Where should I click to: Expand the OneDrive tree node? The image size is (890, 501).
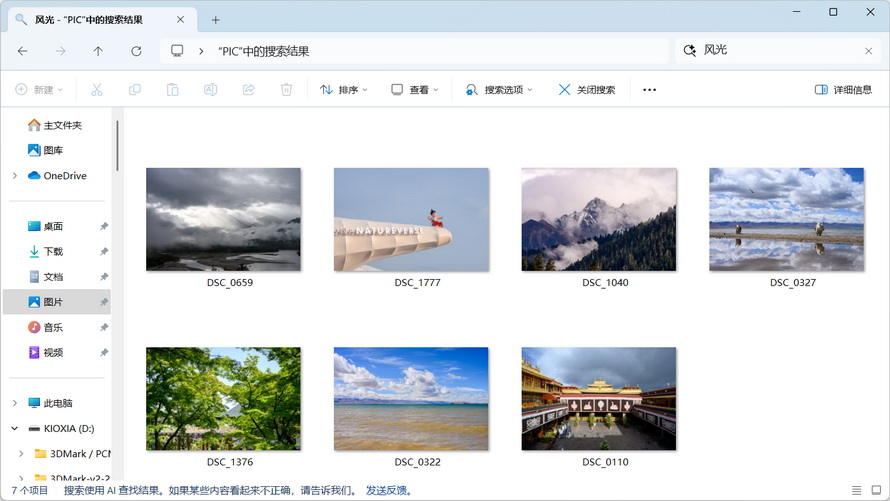coord(15,176)
